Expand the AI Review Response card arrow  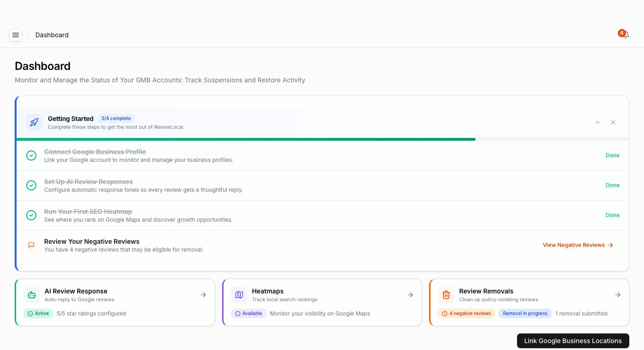tap(203, 295)
